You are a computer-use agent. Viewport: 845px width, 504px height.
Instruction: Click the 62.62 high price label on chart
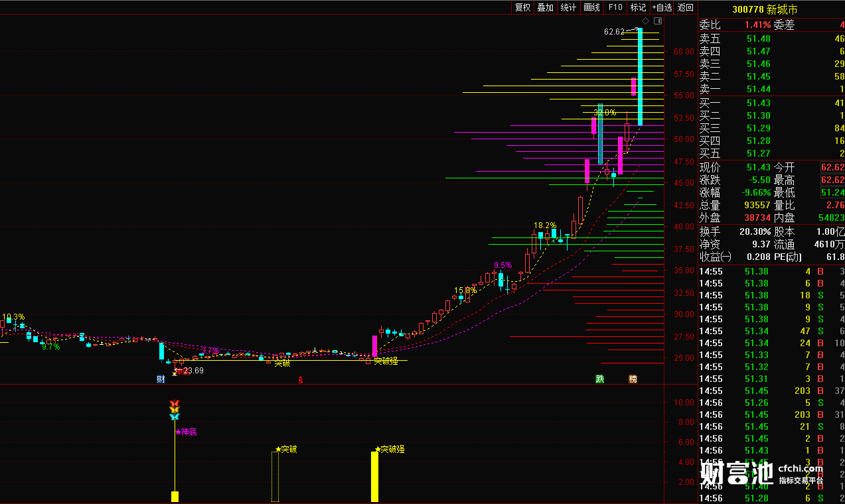[614, 32]
